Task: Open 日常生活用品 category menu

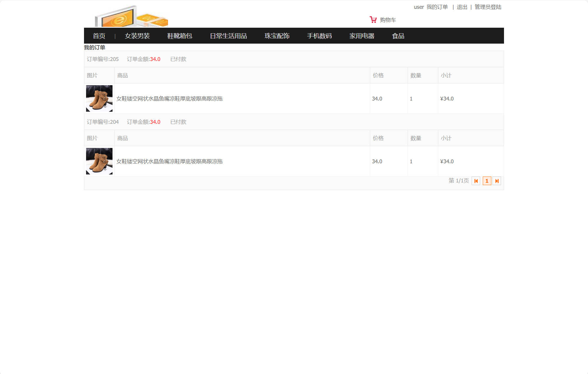Action: tap(228, 36)
